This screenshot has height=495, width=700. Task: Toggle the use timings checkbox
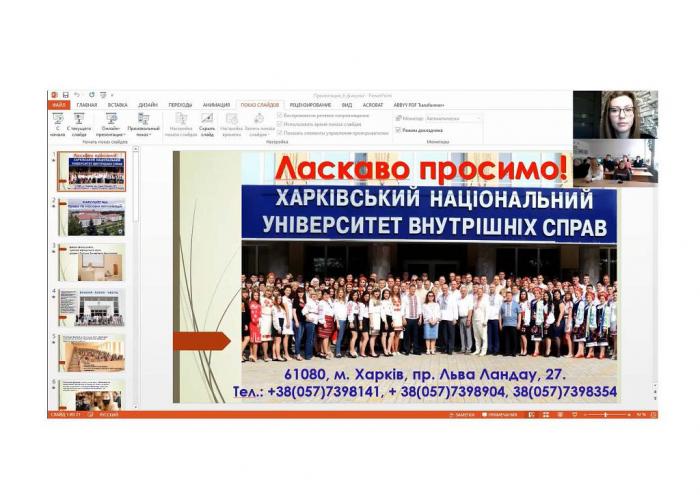[x=280, y=124]
